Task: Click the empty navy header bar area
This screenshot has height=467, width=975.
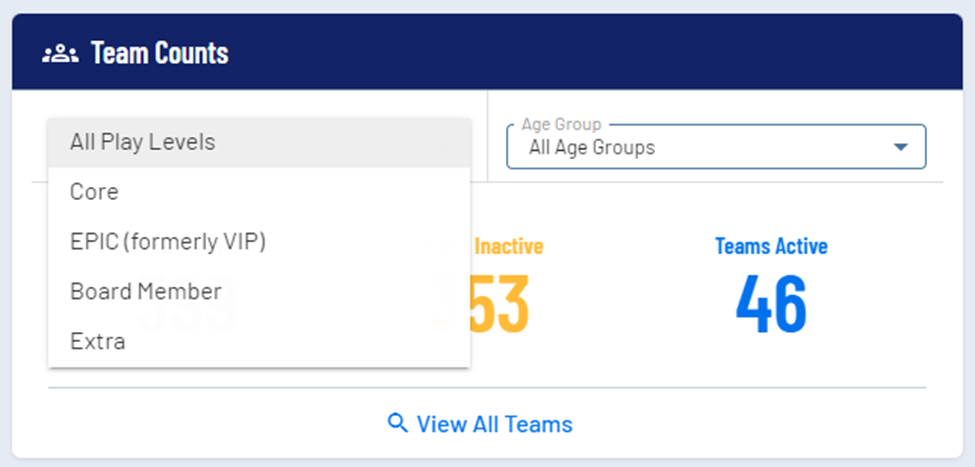Action: [x=600, y=53]
